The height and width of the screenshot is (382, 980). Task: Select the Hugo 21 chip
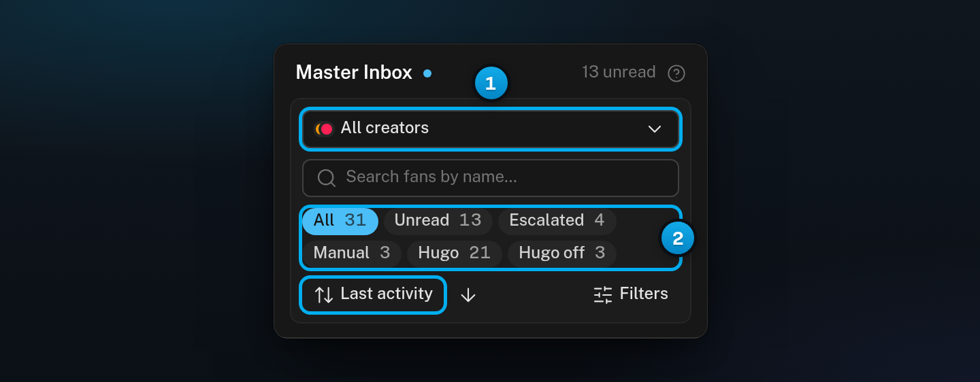tap(455, 254)
